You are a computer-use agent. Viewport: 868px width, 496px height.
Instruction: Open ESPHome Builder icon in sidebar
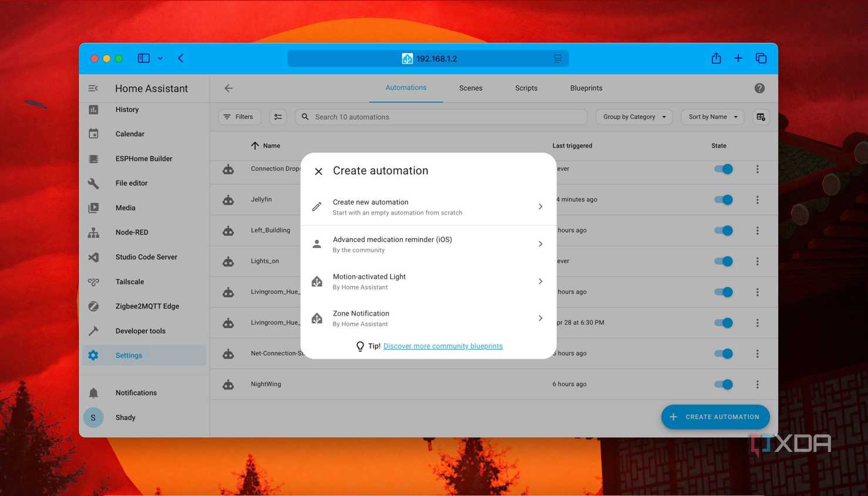click(x=93, y=159)
